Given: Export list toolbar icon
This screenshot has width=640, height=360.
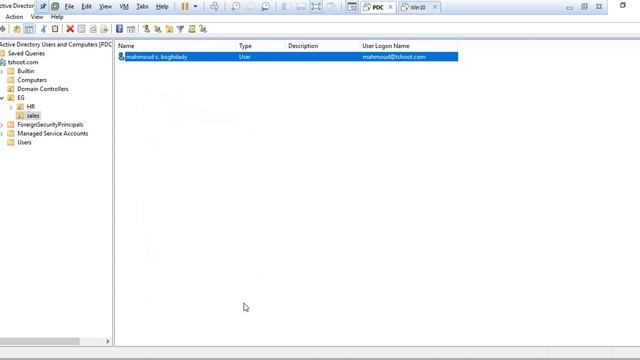Looking at the screenshot, I should click(x=104, y=29).
